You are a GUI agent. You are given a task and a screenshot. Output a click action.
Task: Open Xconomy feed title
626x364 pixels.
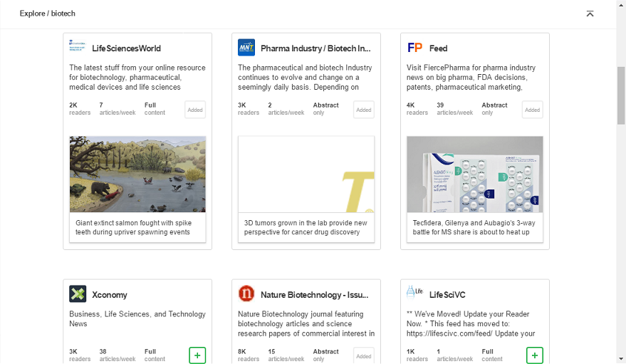point(110,295)
